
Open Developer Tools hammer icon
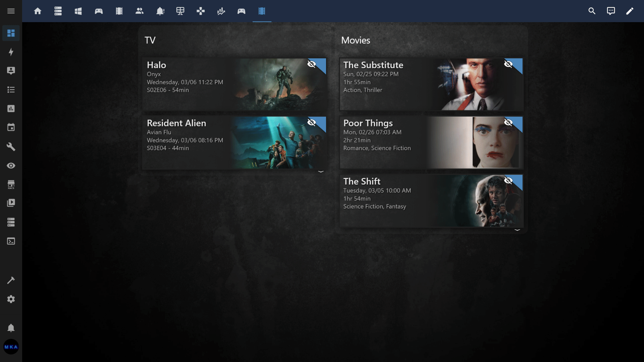pos(11,280)
